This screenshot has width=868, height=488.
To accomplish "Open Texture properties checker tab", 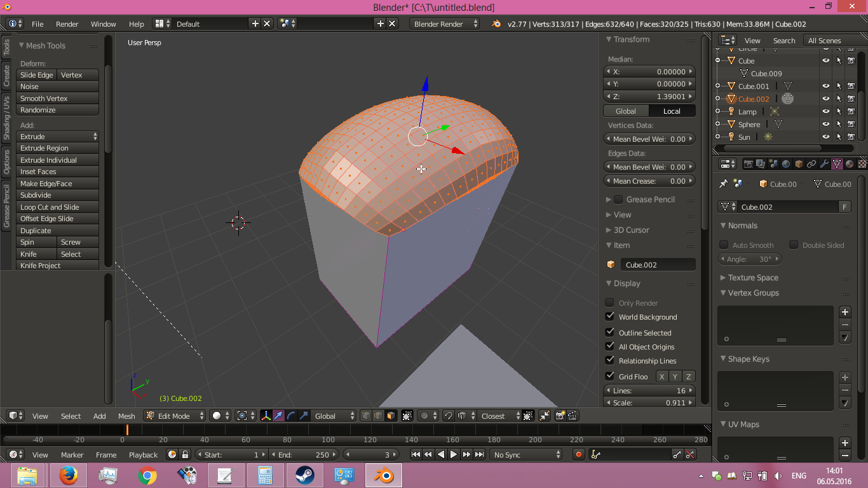I will coord(862,164).
